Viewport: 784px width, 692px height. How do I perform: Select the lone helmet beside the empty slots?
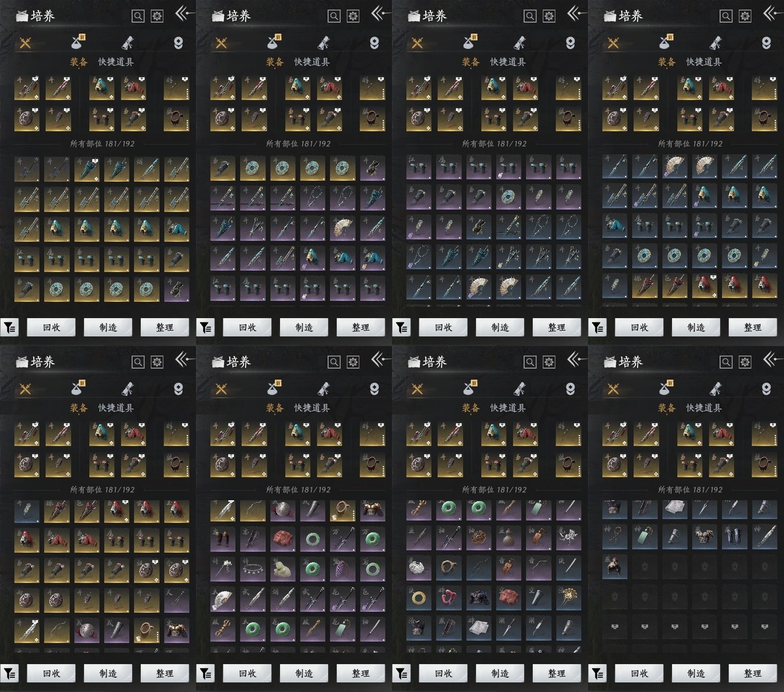pos(614,567)
